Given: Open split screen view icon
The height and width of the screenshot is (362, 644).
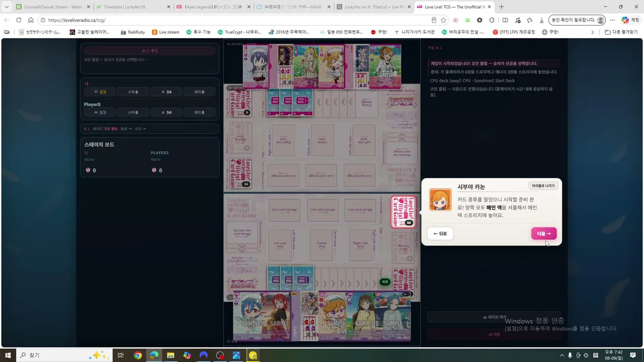Looking at the screenshot, I should click(x=505, y=20).
